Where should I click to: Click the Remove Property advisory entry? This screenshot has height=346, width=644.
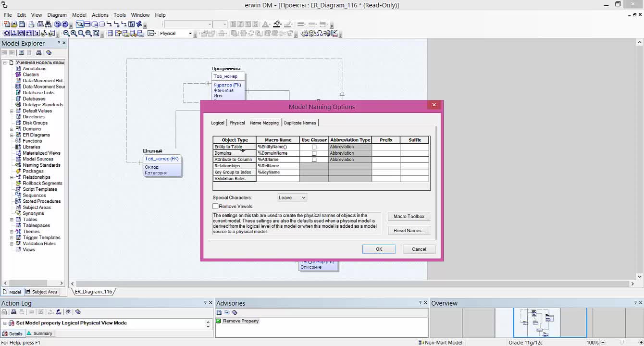(240, 321)
